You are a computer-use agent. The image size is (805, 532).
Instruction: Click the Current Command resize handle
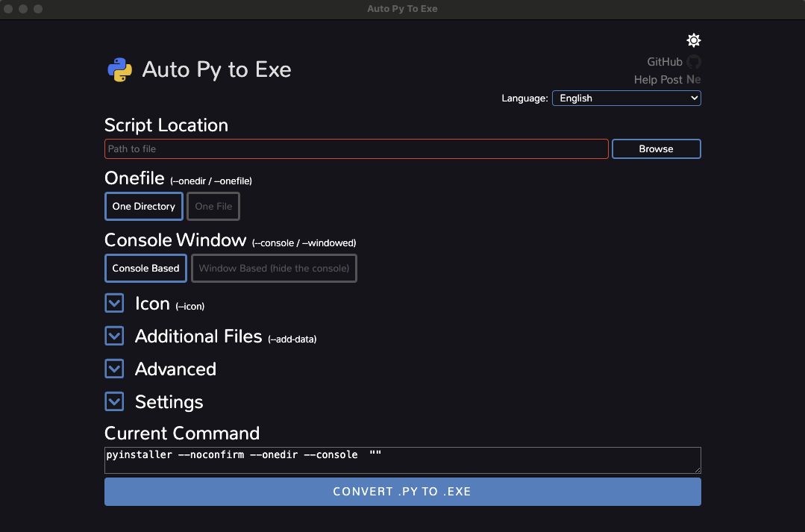click(698, 469)
